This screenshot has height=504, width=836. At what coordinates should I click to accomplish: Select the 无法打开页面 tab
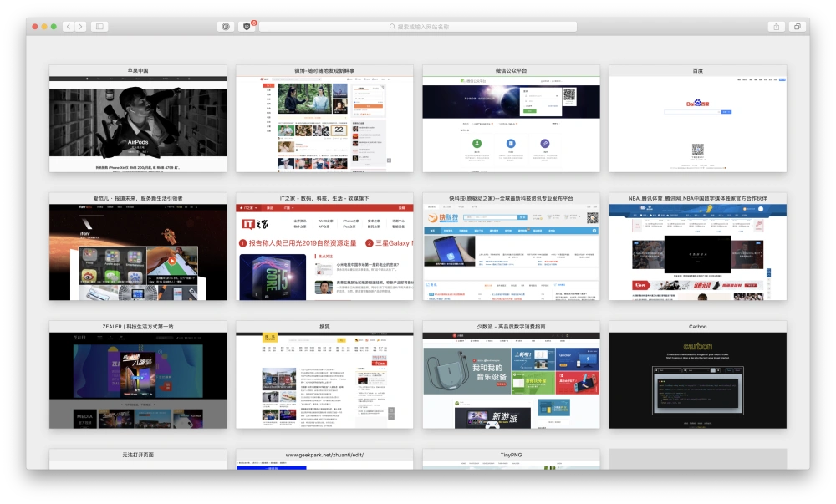(138, 459)
